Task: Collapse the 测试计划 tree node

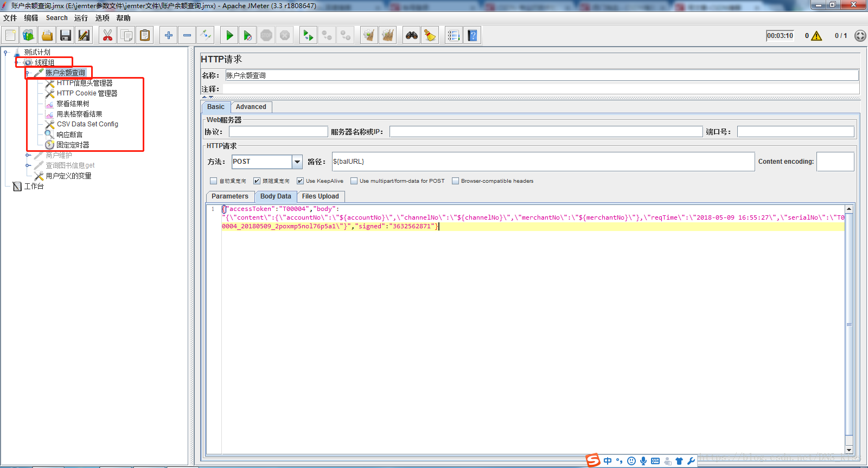Action: [x=6, y=53]
